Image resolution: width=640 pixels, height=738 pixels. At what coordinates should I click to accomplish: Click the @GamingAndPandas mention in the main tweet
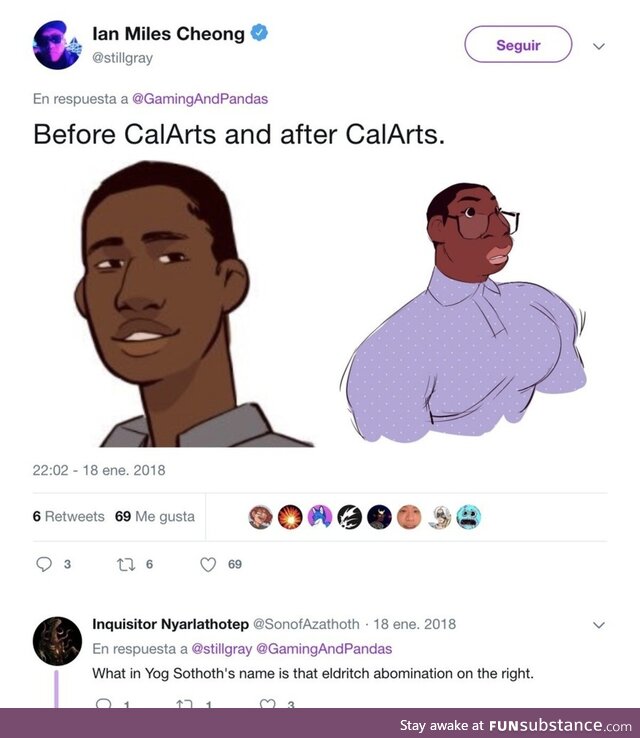[200, 99]
